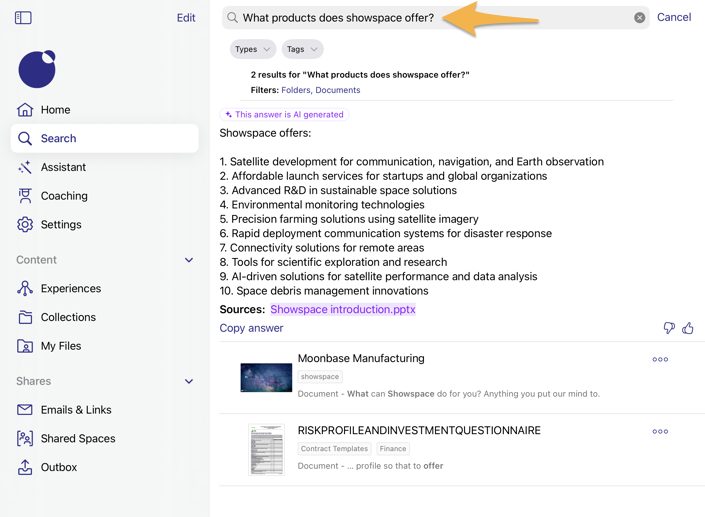Click the Experiences icon

(25, 288)
